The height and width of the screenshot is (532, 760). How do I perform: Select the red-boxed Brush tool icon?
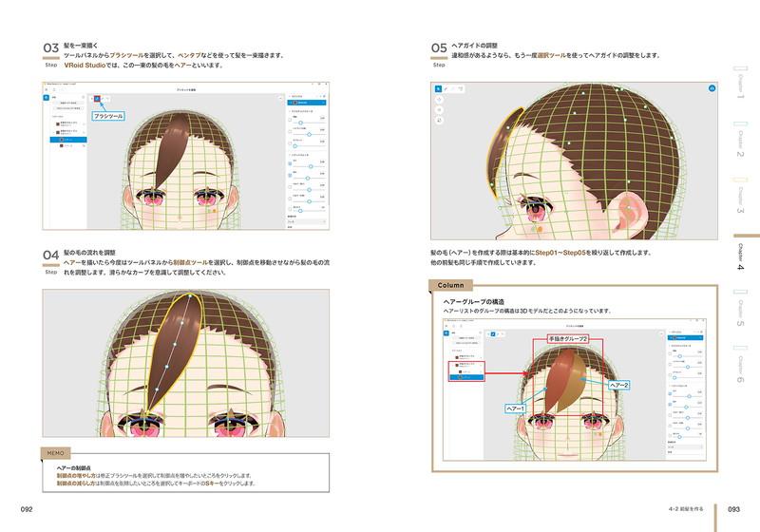click(x=98, y=96)
